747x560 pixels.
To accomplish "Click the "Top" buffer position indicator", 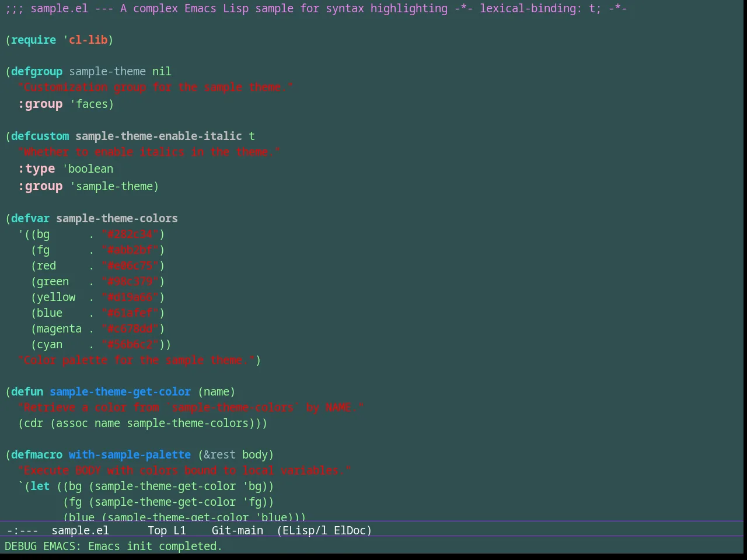I will 157,530.
